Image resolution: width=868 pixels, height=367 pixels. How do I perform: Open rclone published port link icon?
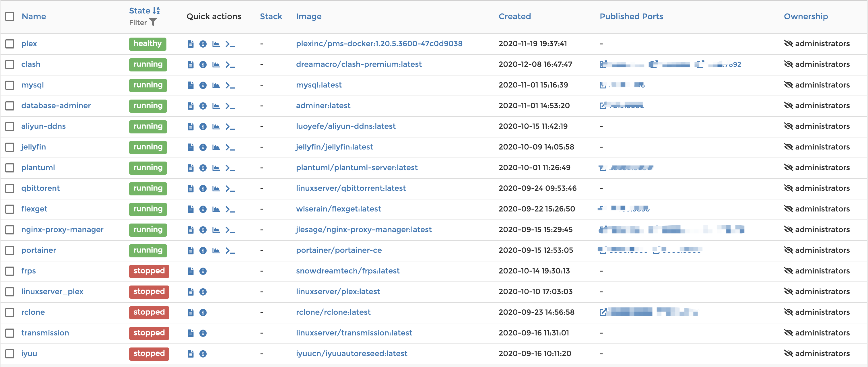click(x=603, y=312)
